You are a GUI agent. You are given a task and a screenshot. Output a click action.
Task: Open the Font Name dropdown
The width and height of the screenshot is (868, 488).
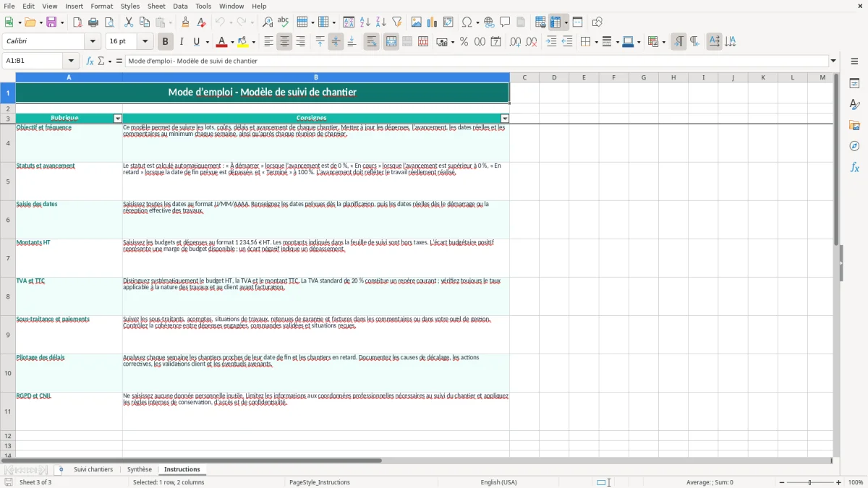92,42
